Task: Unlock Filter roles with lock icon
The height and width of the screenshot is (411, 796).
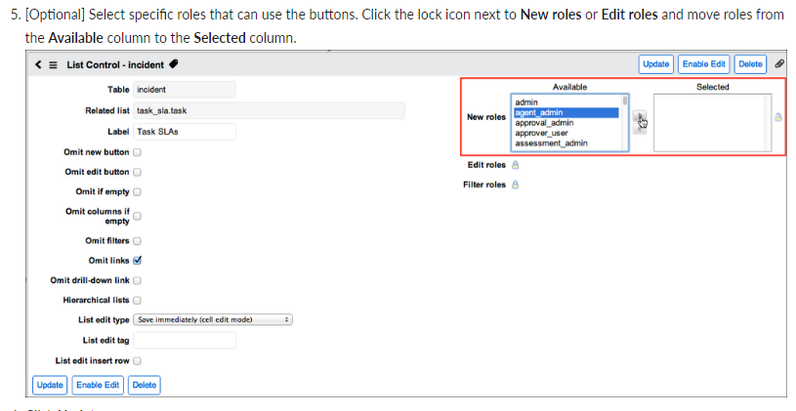Action: (x=515, y=185)
